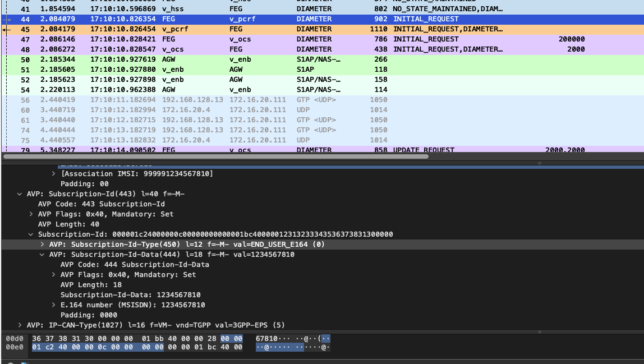
Task: Open the expert information icon in status bar
Action: [x=10, y=362]
